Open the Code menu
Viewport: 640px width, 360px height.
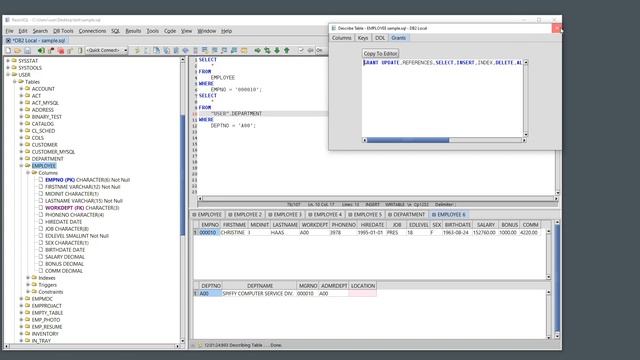click(170, 31)
